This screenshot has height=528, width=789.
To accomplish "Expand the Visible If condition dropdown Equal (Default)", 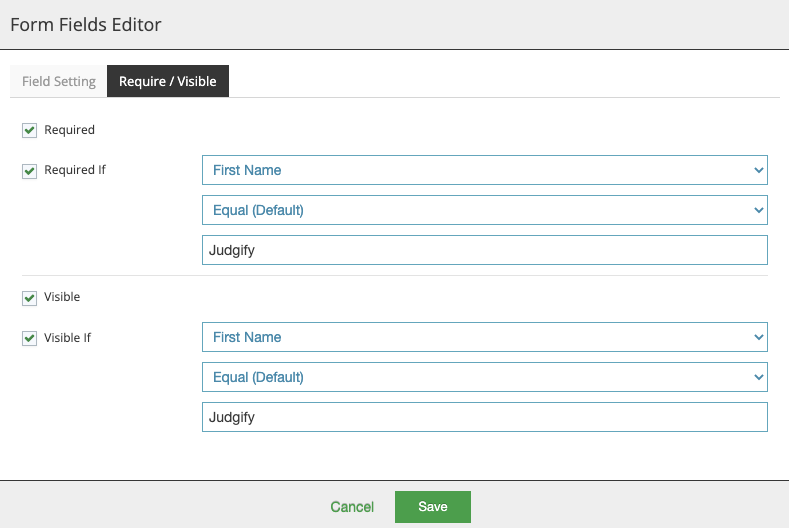I will click(485, 377).
